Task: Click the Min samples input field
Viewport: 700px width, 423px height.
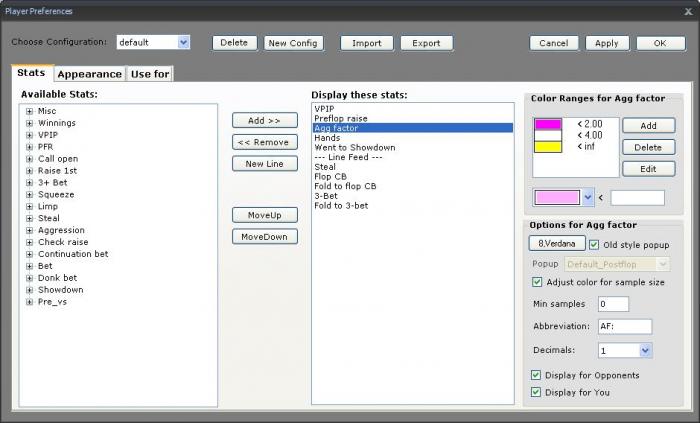Action: click(x=613, y=304)
